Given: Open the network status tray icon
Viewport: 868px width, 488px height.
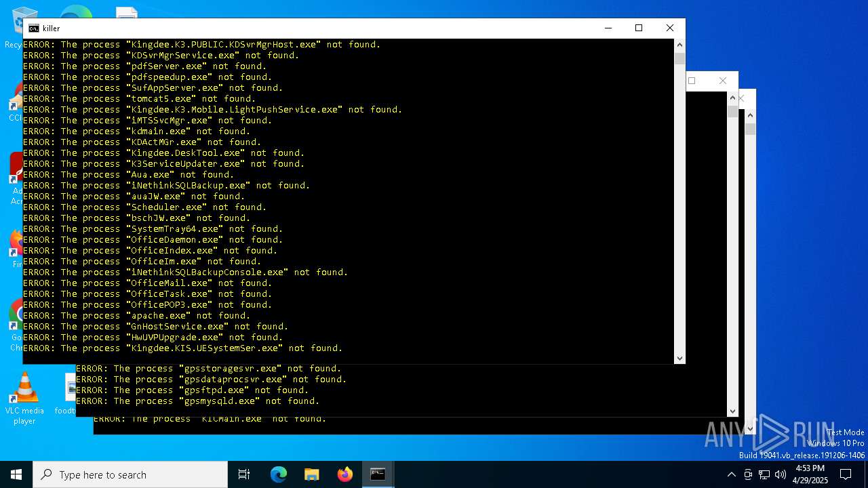Looking at the screenshot, I should 764,474.
